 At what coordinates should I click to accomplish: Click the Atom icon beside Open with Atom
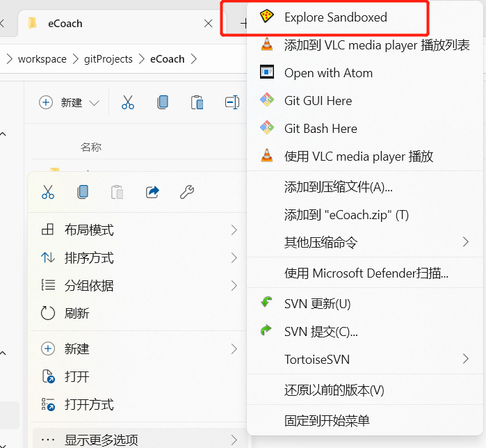pos(266,72)
